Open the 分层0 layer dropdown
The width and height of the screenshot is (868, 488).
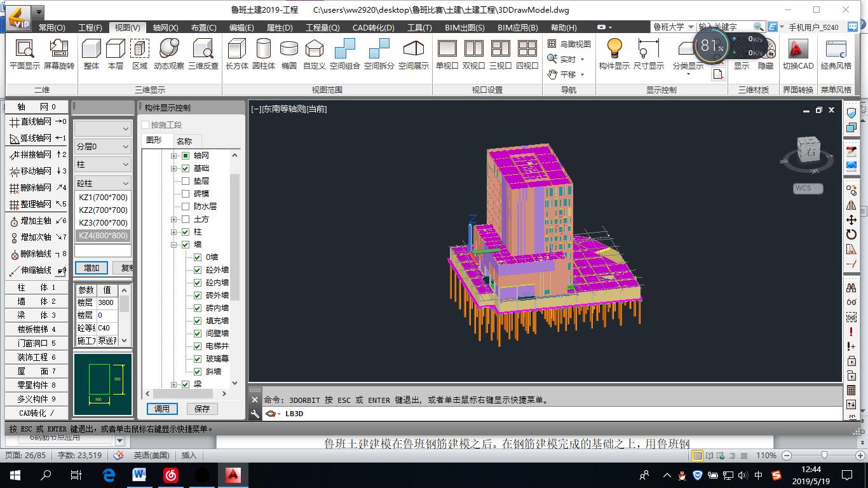(102, 147)
